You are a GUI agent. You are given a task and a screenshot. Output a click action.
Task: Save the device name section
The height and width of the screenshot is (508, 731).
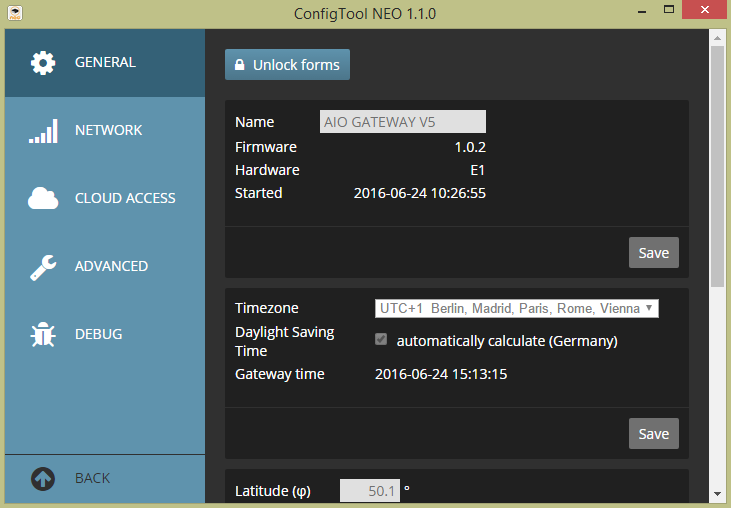click(x=653, y=253)
